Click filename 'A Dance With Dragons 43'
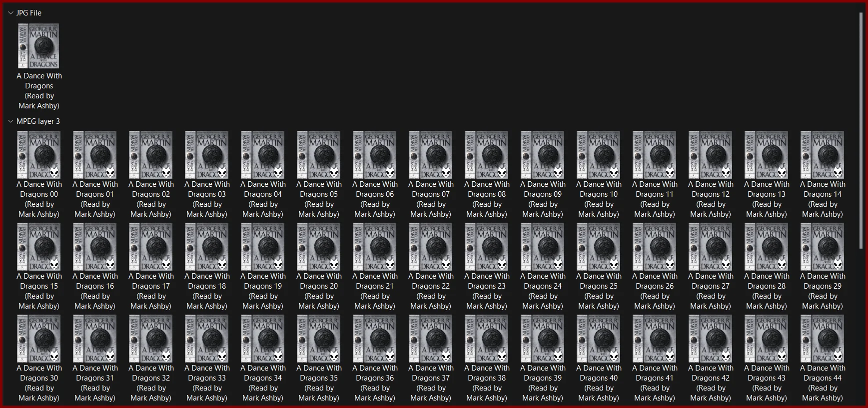Image resolution: width=868 pixels, height=408 pixels. click(767, 383)
